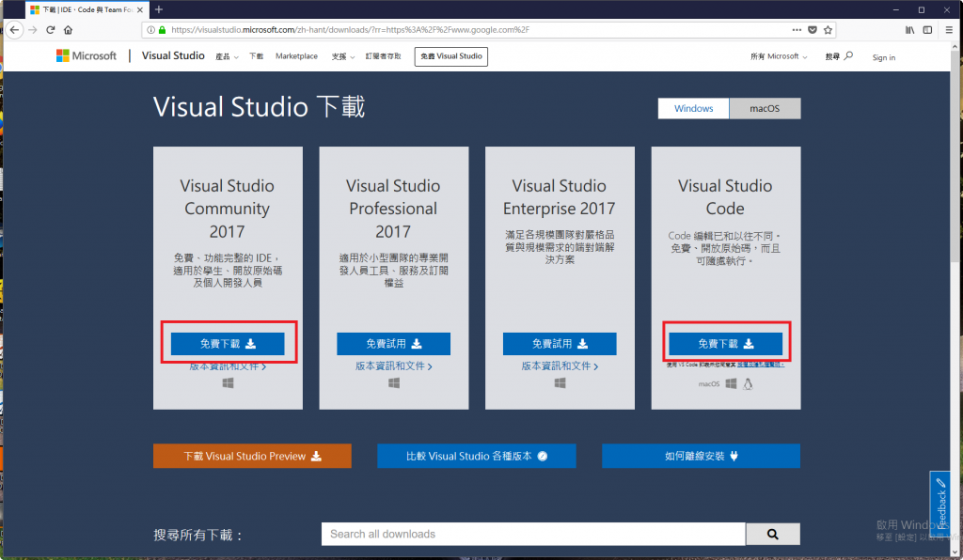This screenshot has height=560, width=963.
Task: Toggle the sidebar icon in Firefox toolbar
Action: 927,29
